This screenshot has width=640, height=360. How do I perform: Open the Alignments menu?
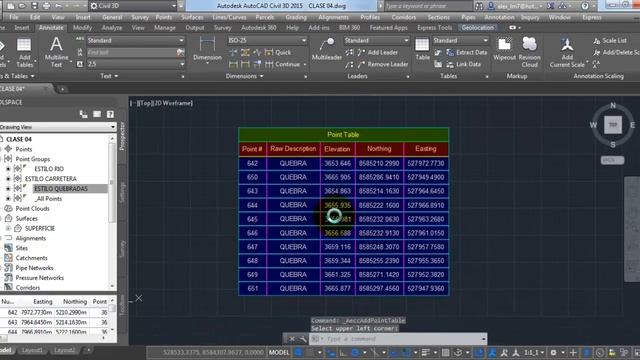point(333,18)
